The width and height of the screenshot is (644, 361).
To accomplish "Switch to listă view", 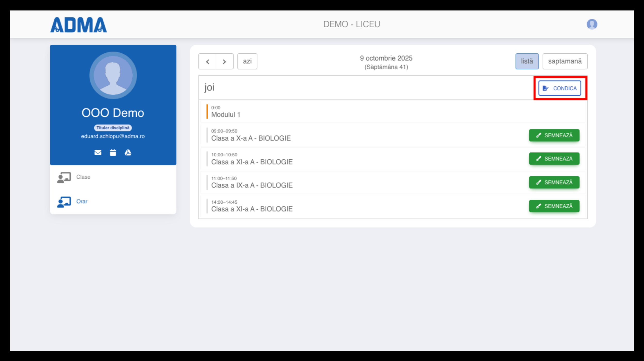I will [527, 61].
